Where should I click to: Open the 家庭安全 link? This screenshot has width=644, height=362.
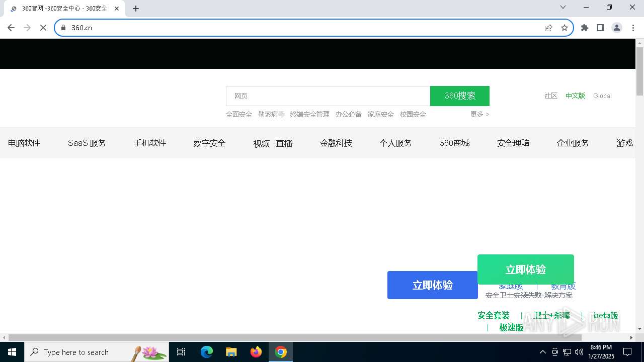[x=381, y=114]
